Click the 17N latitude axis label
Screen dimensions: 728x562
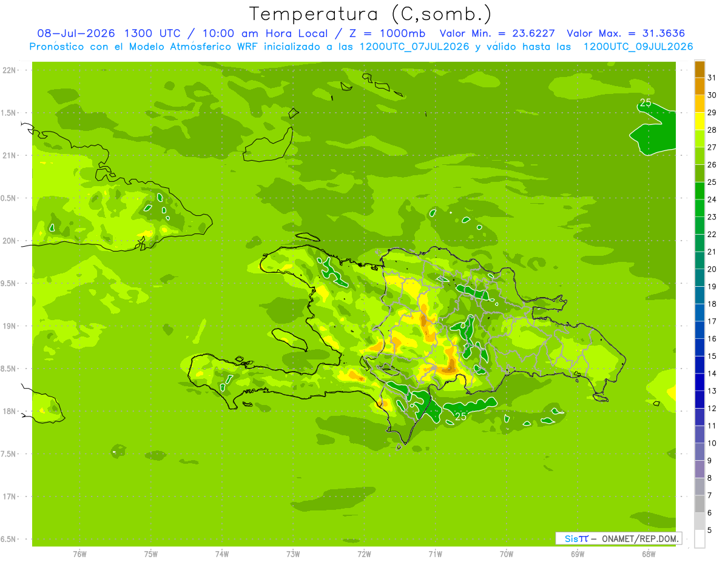10,497
